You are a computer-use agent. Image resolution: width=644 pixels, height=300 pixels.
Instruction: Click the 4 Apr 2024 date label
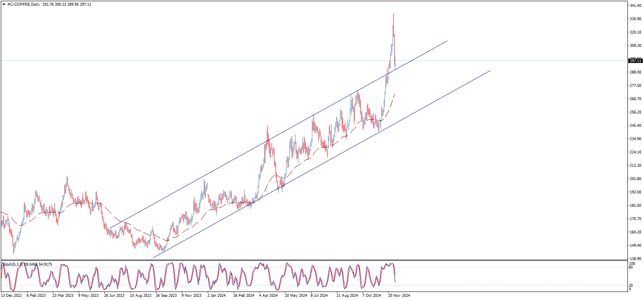(268, 296)
